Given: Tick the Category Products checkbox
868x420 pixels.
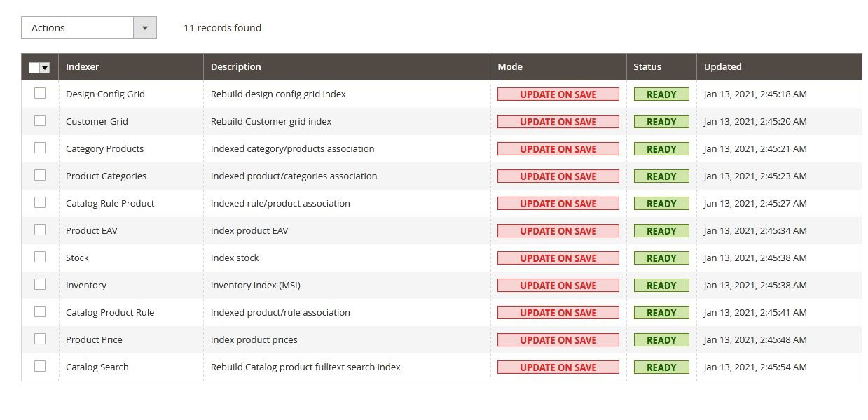Looking at the screenshot, I should tap(40, 148).
